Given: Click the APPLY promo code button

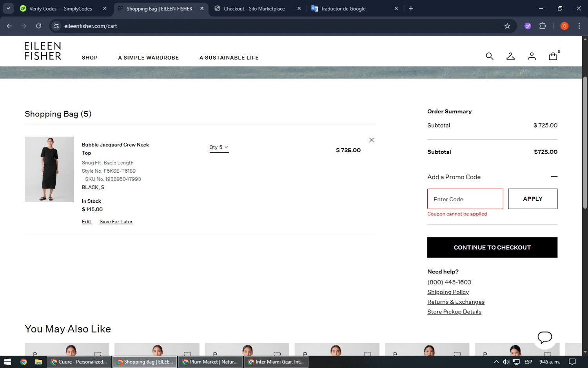Looking at the screenshot, I should (532, 199).
